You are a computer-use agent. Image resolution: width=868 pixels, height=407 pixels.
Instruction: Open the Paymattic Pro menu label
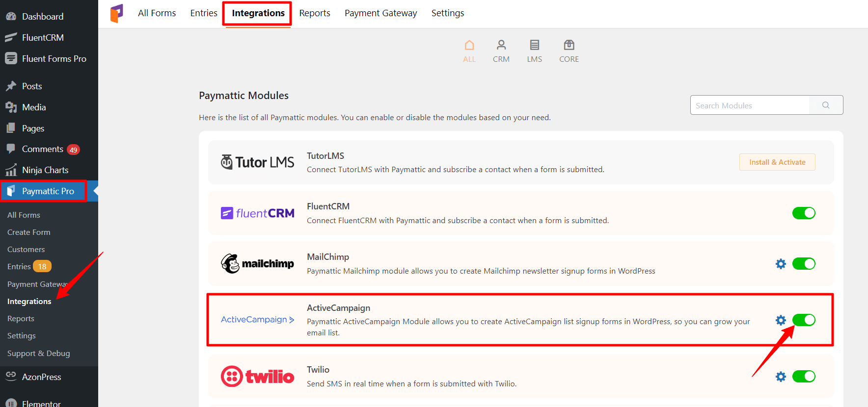coord(48,191)
